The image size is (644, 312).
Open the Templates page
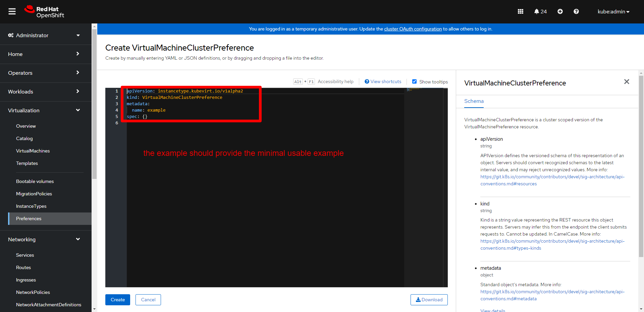tap(27, 163)
